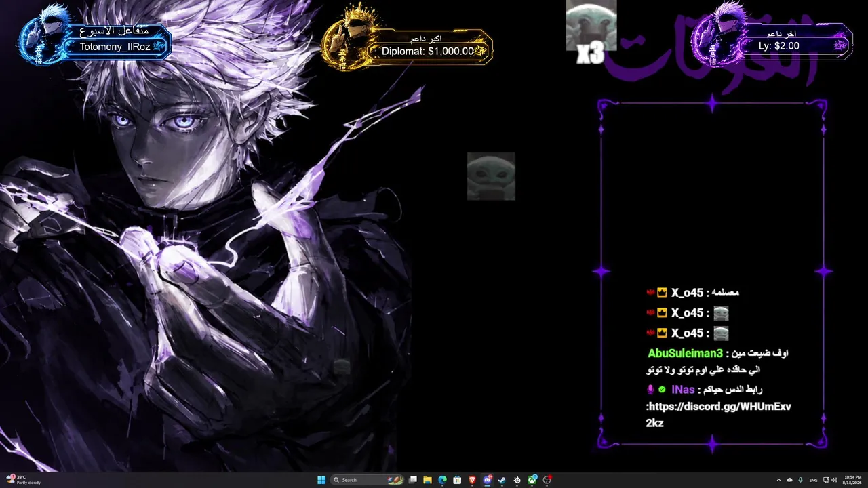Select the Totomony_IIRoz username text
The height and width of the screenshot is (488, 868).
[115, 47]
